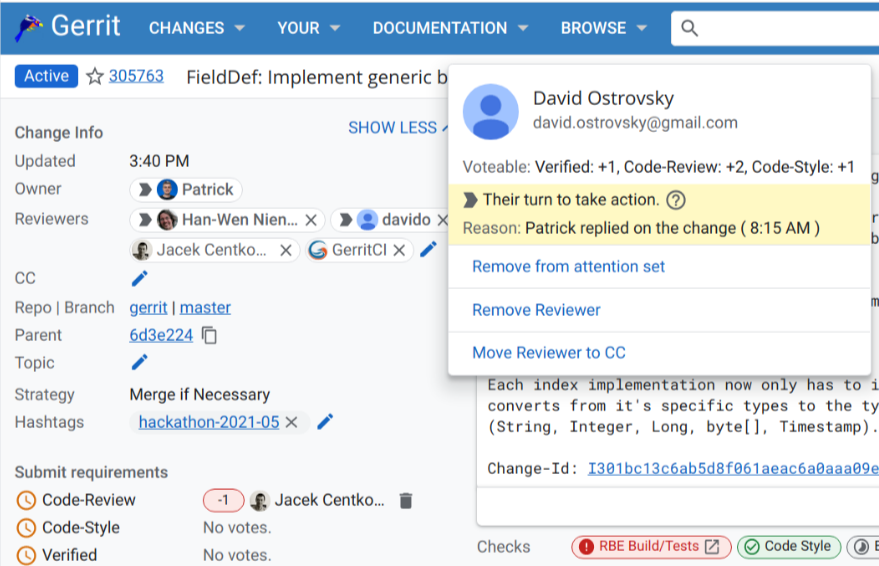The height and width of the screenshot is (566, 879).
Task: Click the Topic edit pencil icon
Action: tap(140, 362)
